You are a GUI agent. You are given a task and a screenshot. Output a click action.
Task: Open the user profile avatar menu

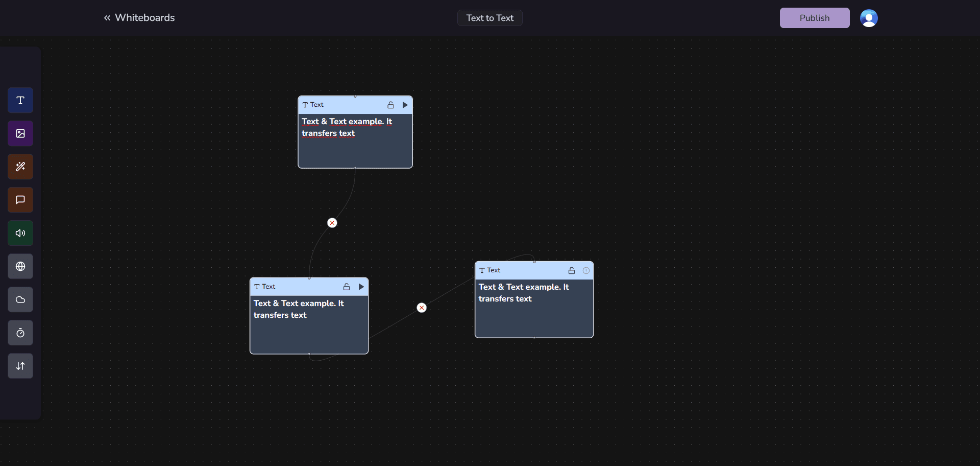click(x=869, y=18)
